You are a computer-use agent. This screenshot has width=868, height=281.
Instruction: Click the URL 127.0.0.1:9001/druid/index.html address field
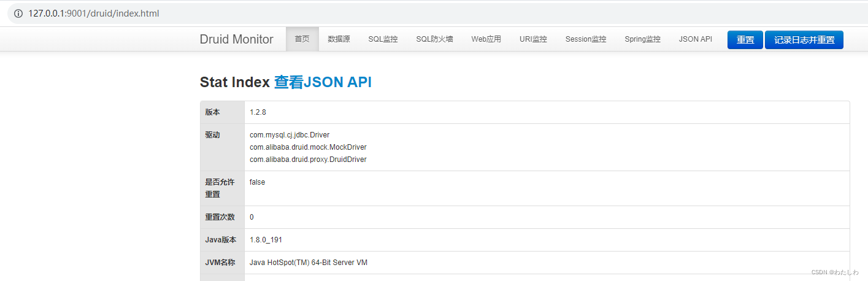coord(94,13)
